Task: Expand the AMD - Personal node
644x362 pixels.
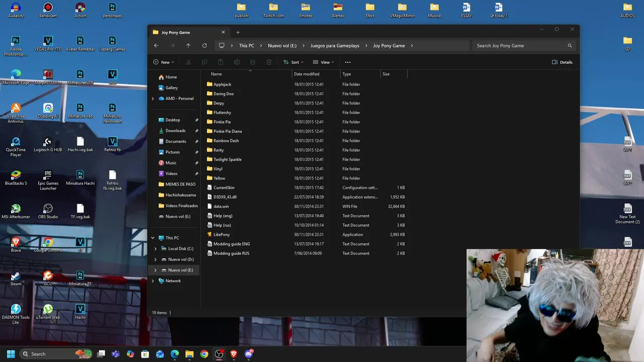Action: 152,99
